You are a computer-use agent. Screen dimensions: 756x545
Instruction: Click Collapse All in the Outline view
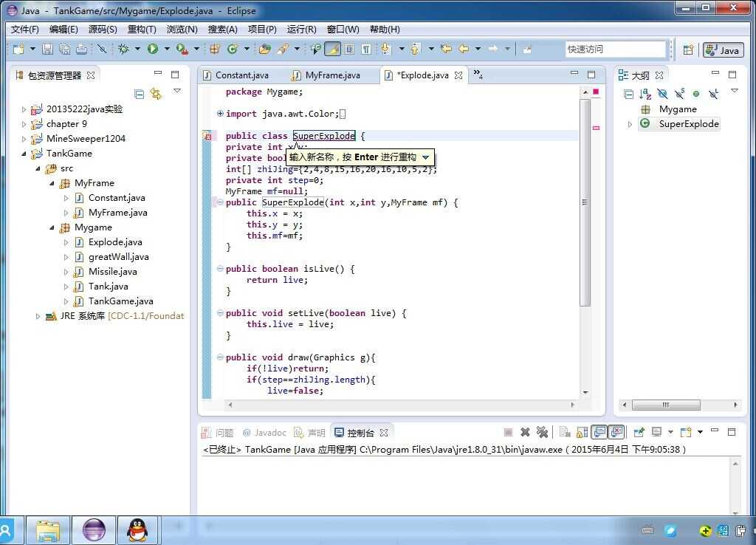pyautogui.click(x=629, y=94)
